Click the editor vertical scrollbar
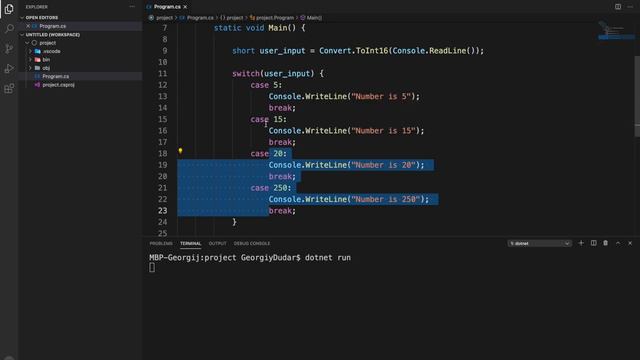The height and width of the screenshot is (360, 640). click(x=637, y=96)
